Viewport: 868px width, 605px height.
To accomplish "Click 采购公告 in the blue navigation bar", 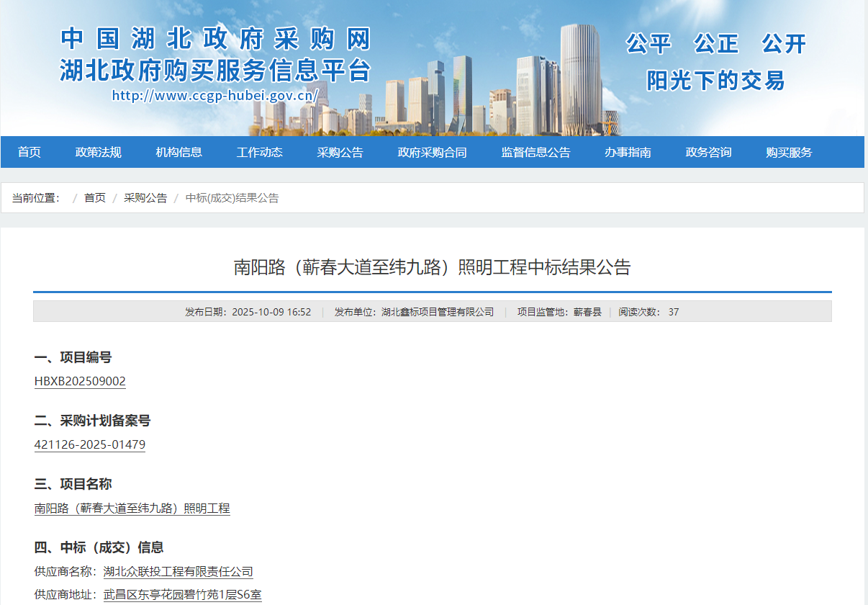I will (340, 152).
